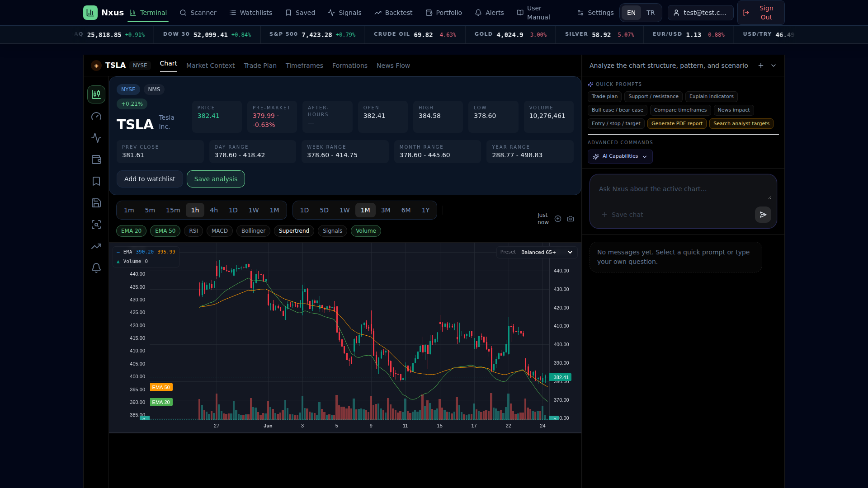The width and height of the screenshot is (868, 488).
Task: Enable the Bollinger indicator
Action: [253, 231]
